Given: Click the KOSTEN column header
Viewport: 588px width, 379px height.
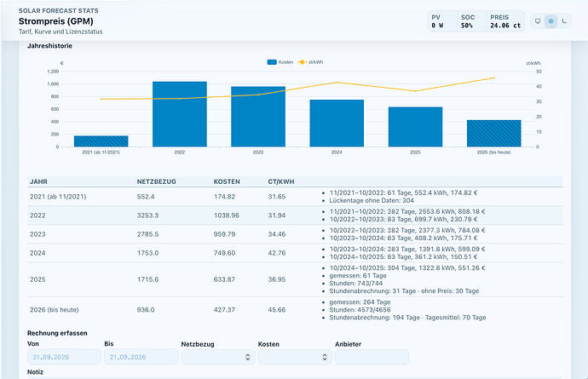Looking at the screenshot, I should (x=227, y=181).
